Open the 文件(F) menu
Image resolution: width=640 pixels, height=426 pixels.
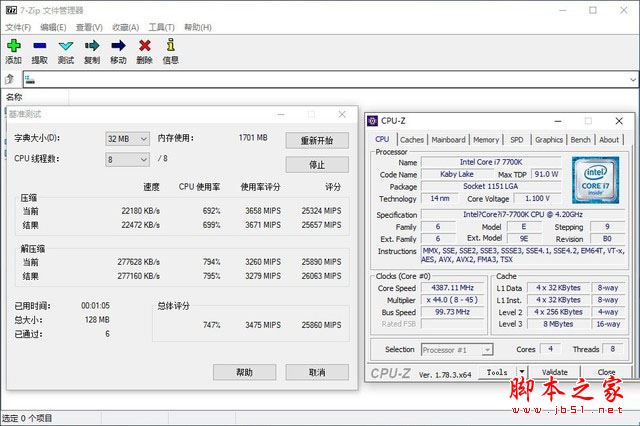point(18,27)
